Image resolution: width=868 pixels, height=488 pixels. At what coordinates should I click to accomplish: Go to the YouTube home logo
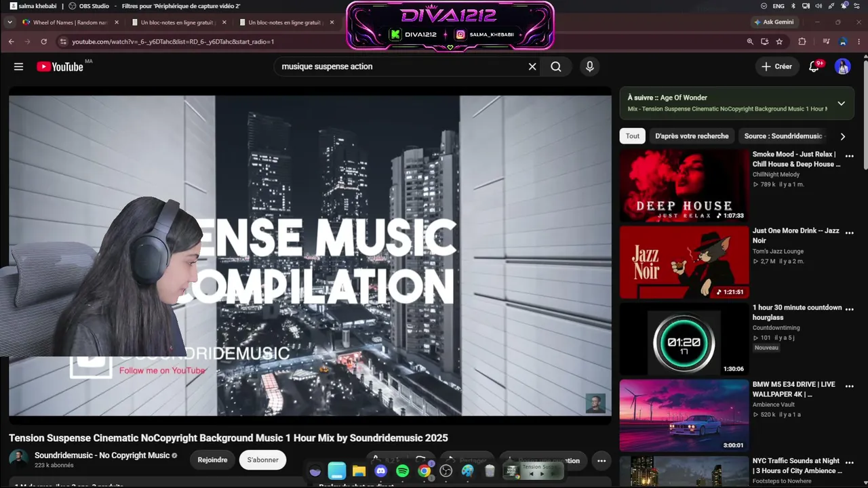[60, 66]
